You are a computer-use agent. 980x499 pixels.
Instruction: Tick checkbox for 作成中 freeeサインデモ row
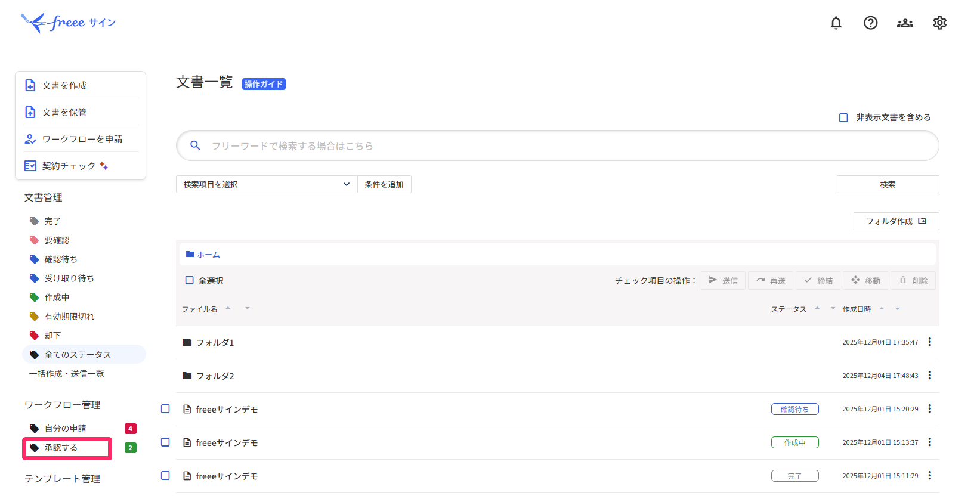pyautogui.click(x=166, y=442)
